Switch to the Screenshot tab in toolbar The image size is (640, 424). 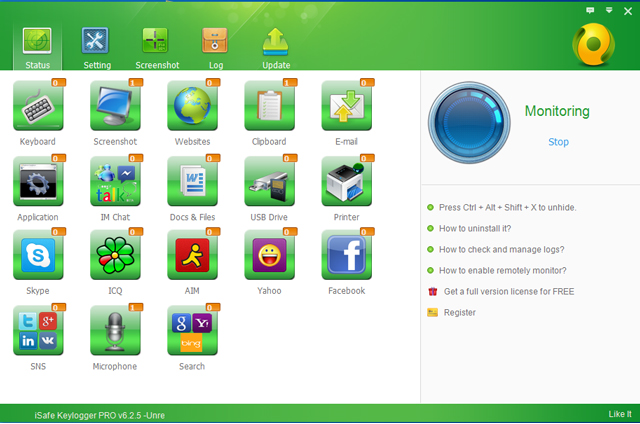pyautogui.click(x=155, y=47)
